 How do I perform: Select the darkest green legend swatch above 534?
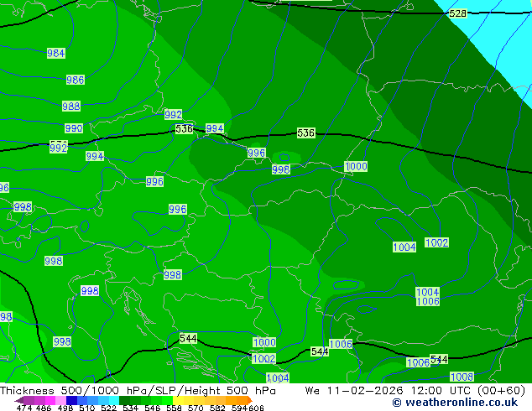tap(124, 400)
